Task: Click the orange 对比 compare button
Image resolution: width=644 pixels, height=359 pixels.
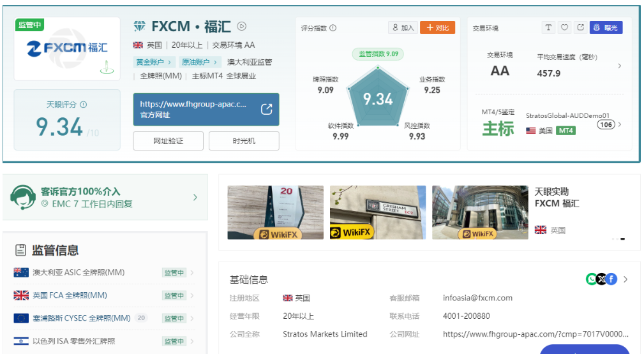Action: (x=437, y=27)
